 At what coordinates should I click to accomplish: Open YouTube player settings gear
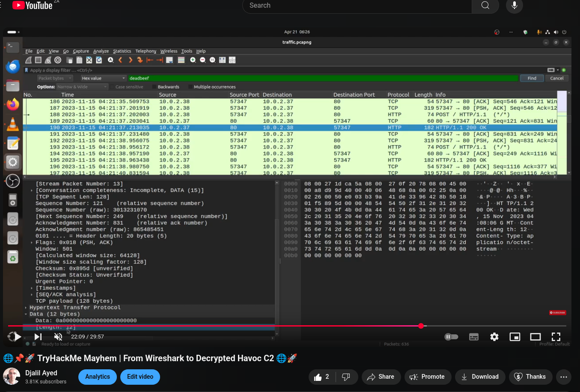click(x=494, y=337)
